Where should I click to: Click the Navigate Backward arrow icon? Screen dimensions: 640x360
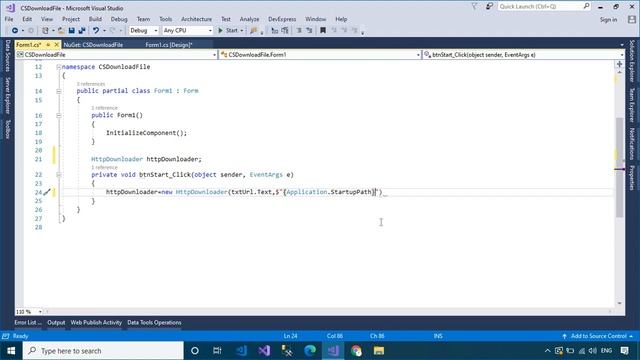click(15, 31)
